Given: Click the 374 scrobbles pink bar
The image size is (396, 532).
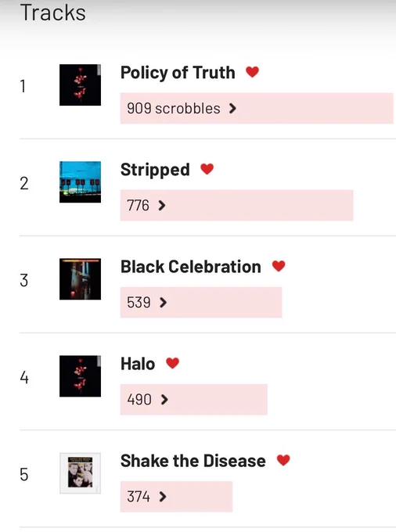Looking at the screenshot, I should coord(176,496).
